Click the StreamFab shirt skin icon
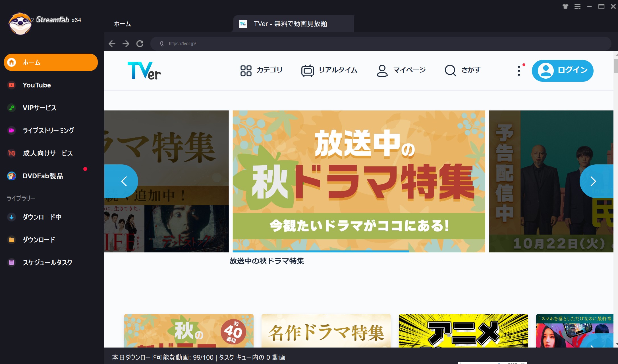The height and width of the screenshot is (364, 618). (565, 6)
